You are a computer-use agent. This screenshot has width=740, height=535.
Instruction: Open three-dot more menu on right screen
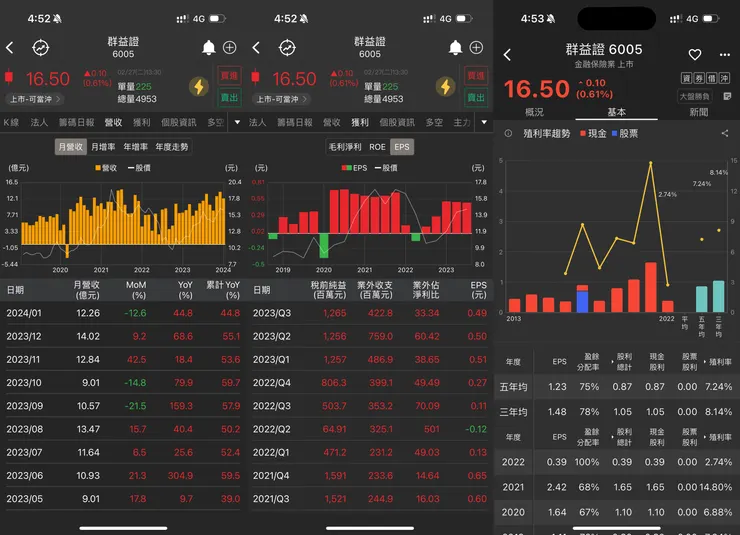pos(725,55)
